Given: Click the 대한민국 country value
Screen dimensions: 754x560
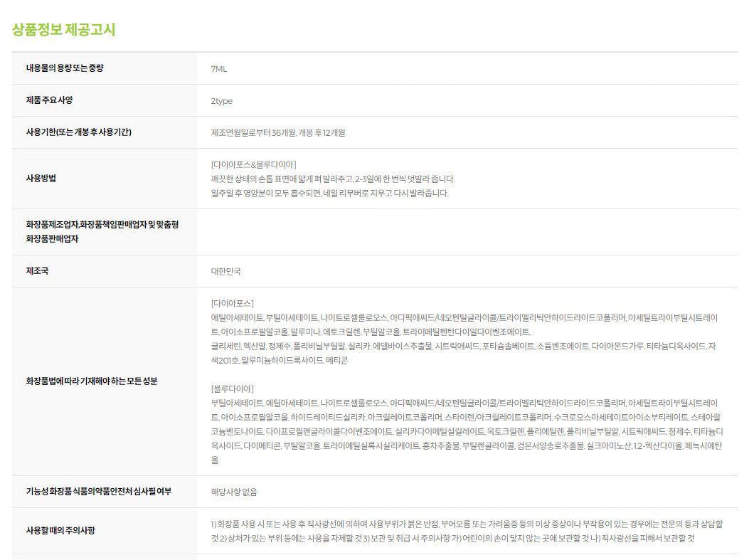Looking at the screenshot, I should [226, 272].
